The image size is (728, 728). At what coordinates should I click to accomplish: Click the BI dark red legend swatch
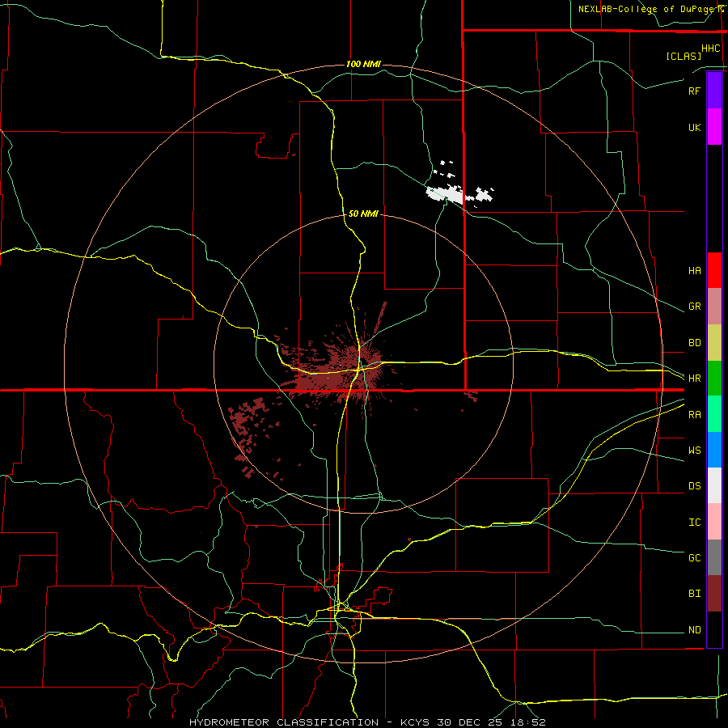point(714,594)
